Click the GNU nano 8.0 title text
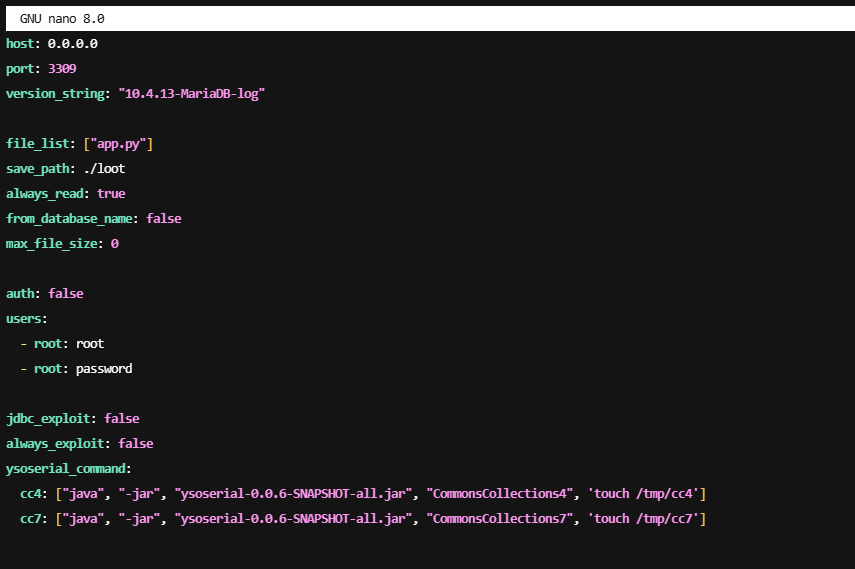Viewport: 855px width, 569px height. click(x=62, y=19)
